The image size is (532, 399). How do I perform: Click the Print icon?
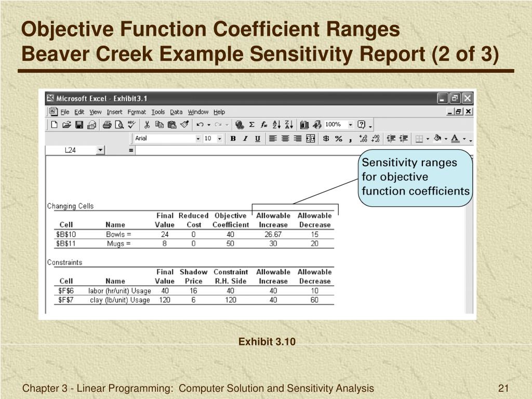click(107, 125)
